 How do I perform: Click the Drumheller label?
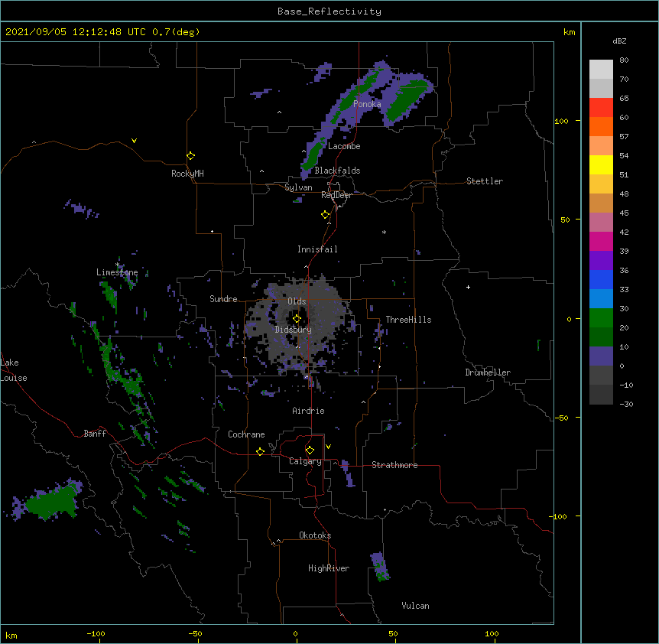pos(488,372)
